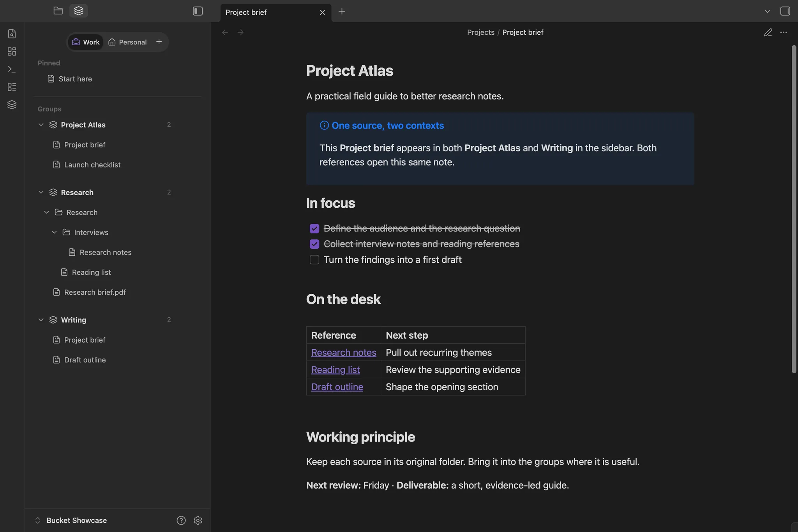The height and width of the screenshot is (532, 798).
Task: Collapse the Interviews folder
Action: click(x=55, y=232)
